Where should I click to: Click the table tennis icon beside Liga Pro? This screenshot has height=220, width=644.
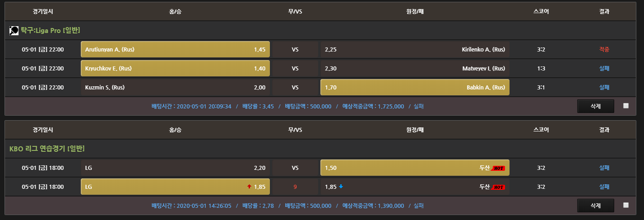(x=14, y=31)
